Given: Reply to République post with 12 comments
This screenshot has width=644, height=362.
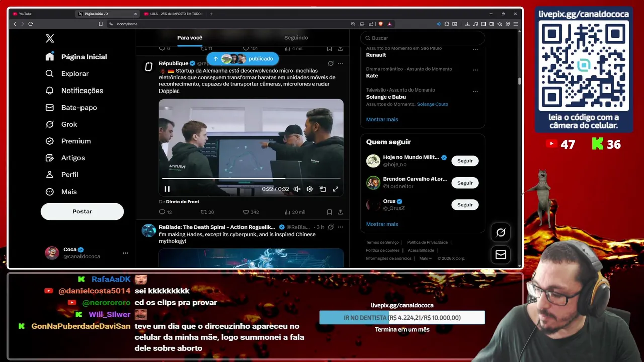Looking at the screenshot, I should click(165, 212).
